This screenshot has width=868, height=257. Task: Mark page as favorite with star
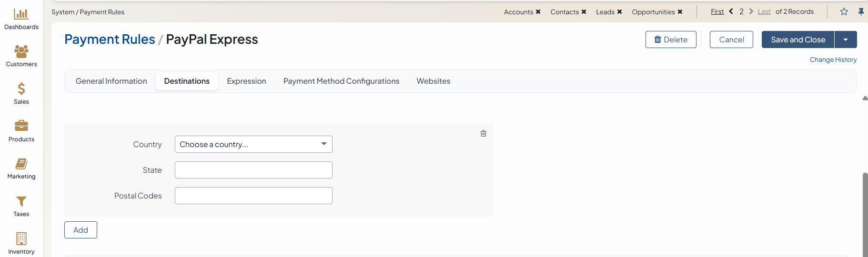(x=844, y=12)
